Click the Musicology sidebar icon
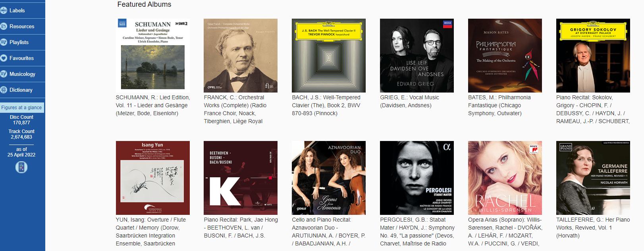This screenshot has height=251, width=644. 4,74
